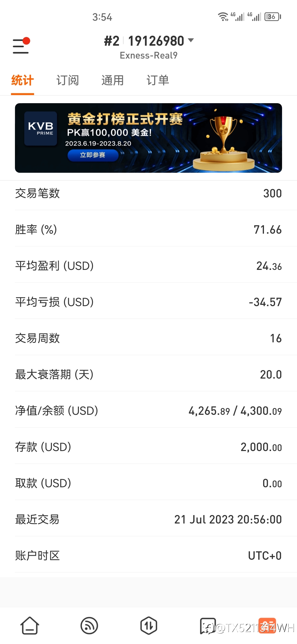
Task: Tap the up-down trade hexagon icon
Action: click(x=149, y=626)
